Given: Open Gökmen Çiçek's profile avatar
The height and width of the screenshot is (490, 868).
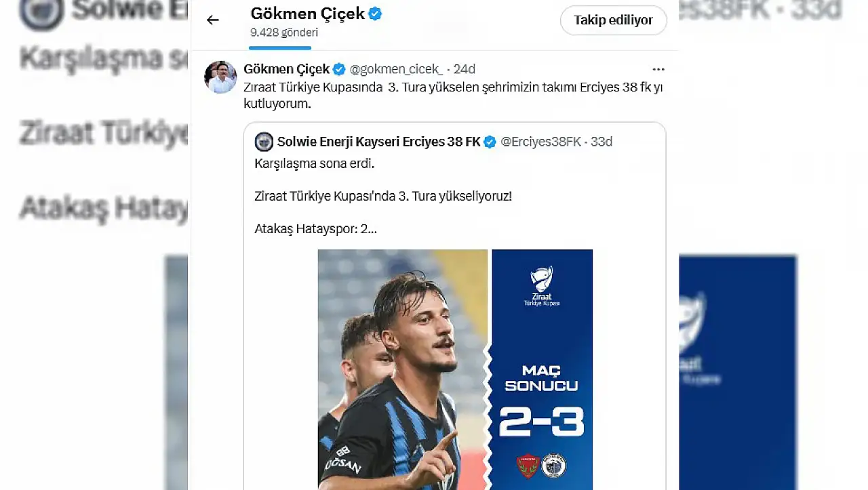Looking at the screenshot, I should click(x=220, y=77).
